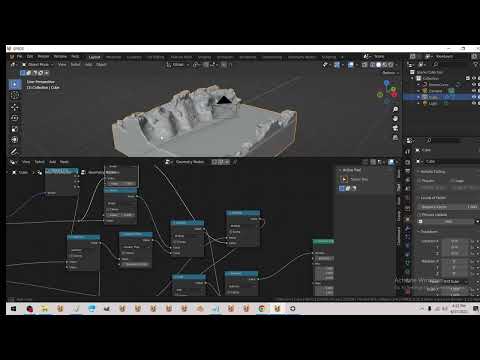Activate the Move tool
This screenshot has width=480, height=360.
point(15,107)
